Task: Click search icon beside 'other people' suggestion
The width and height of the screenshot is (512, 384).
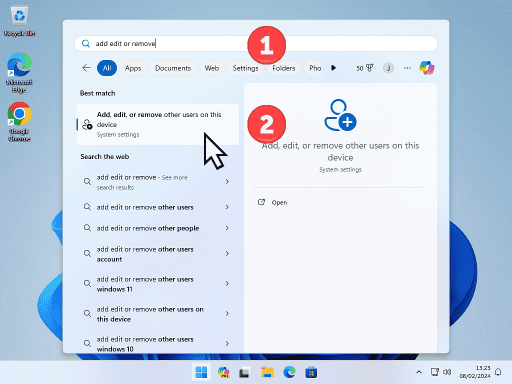Action: click(87, 228)
